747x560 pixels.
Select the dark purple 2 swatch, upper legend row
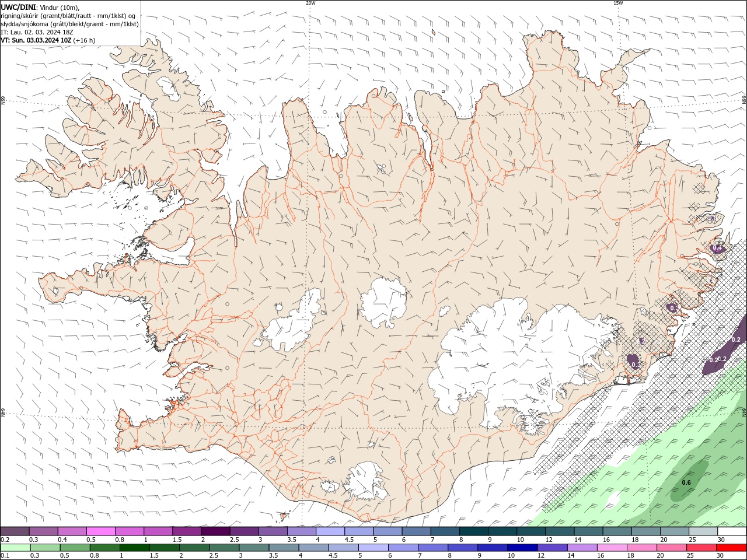[215, 531]
